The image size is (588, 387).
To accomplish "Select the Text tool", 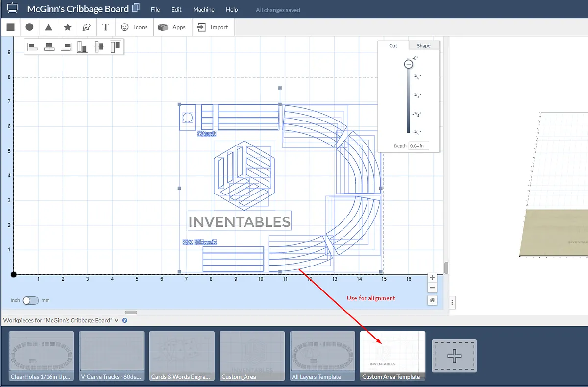I will pyautogui.click(x=105, y=27).
